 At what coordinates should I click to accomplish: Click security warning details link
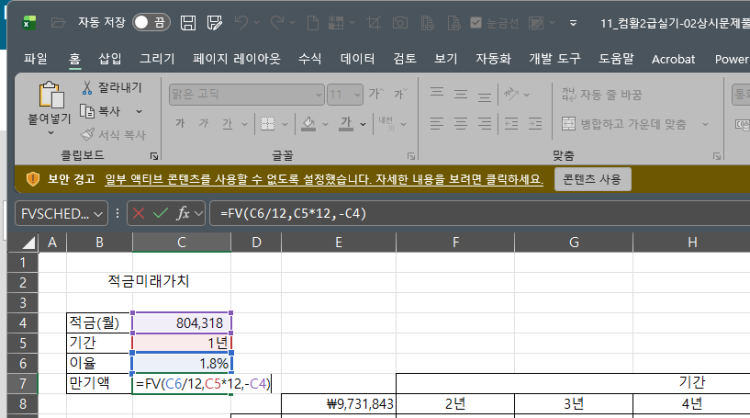click(324, 179)
